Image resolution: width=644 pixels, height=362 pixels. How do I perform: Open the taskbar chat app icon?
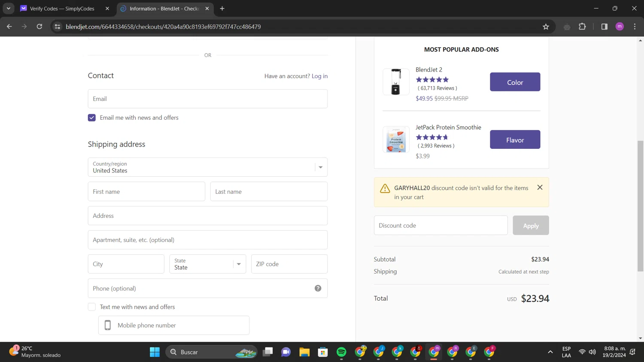tap(286, 352)
